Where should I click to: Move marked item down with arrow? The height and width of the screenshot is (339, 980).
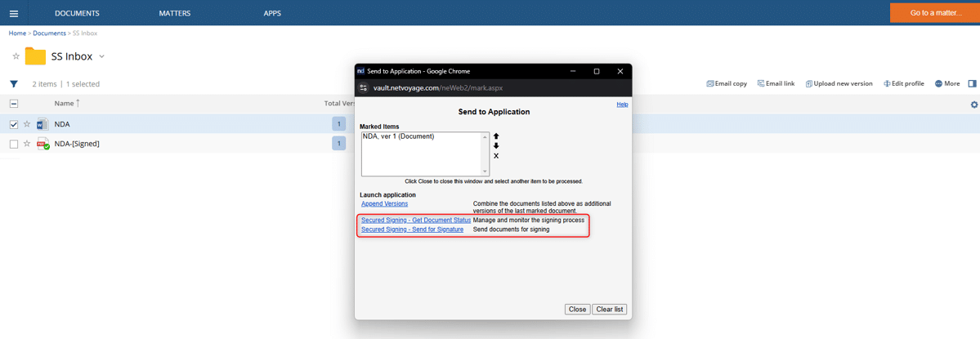point(496,146)
